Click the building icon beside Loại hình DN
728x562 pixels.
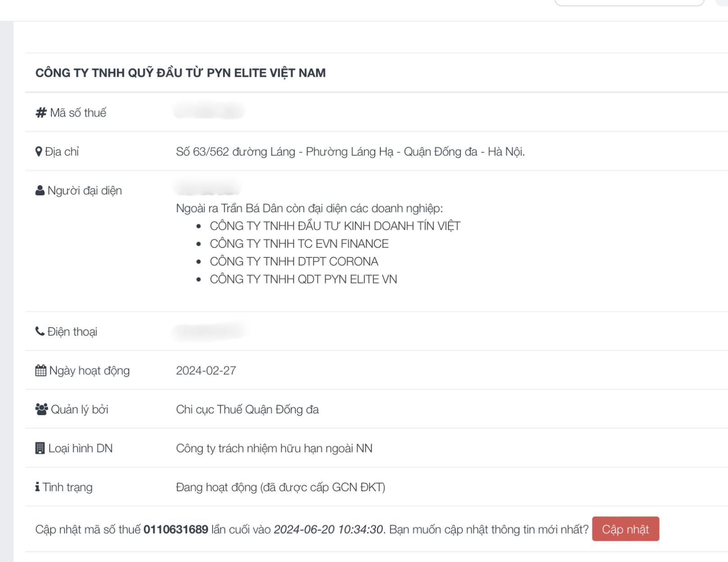tap(40, 448)
